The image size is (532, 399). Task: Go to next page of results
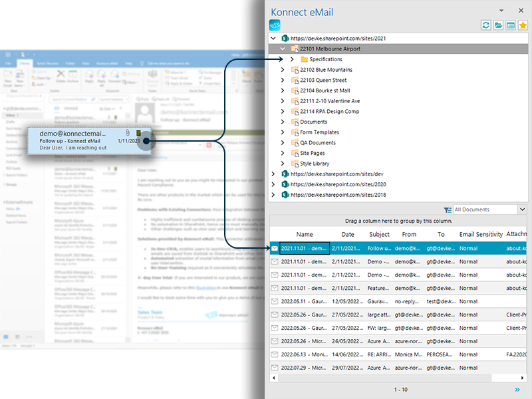(x=517, y=390)
